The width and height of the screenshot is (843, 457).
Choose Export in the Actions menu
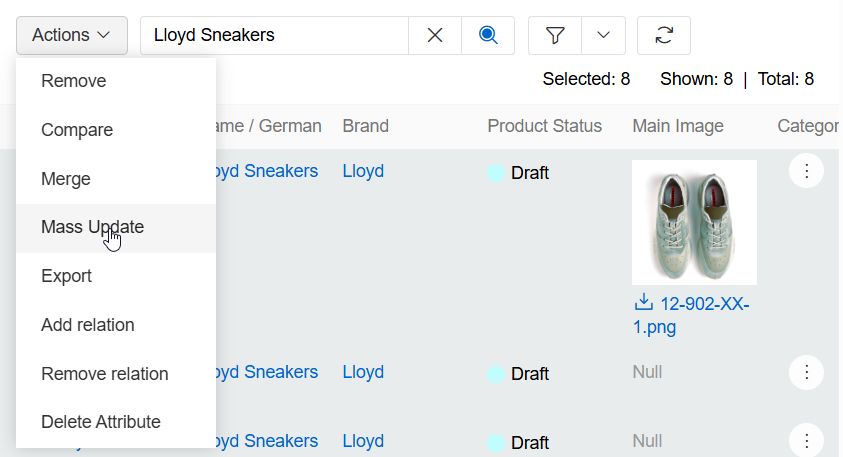pos(66,276)
